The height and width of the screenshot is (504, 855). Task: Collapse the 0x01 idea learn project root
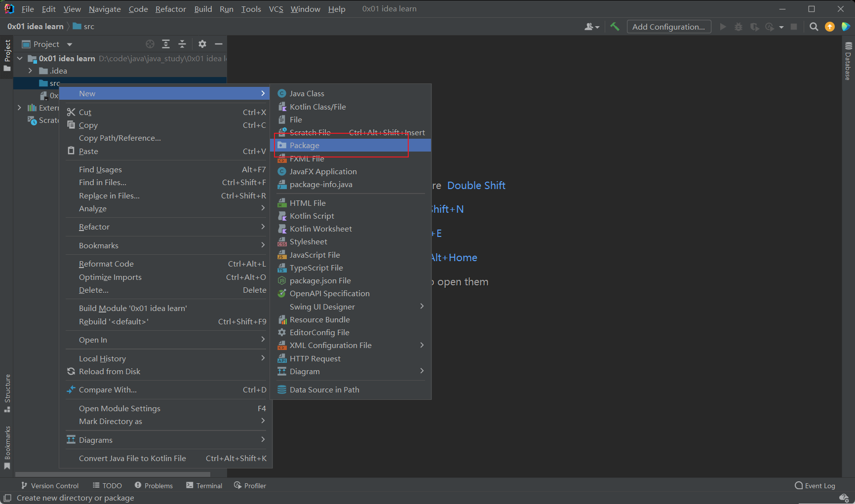(20, 58)
